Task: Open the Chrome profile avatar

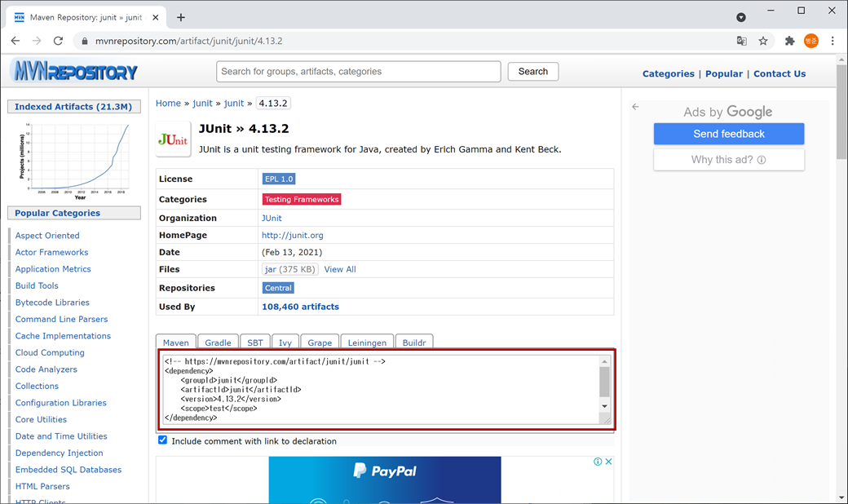Action: 810,41
